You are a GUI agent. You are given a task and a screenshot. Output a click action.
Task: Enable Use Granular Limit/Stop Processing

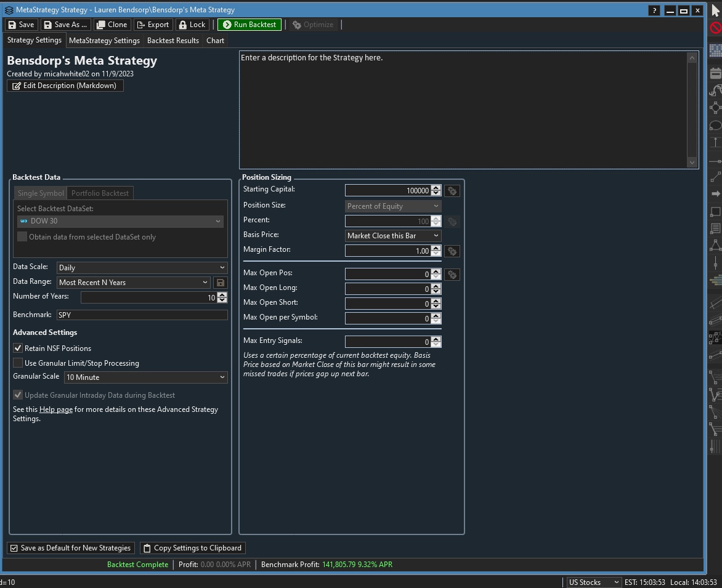tap(18, 363)
